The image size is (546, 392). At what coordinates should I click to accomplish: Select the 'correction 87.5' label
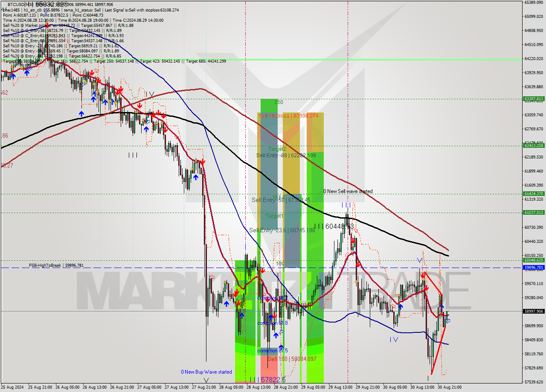tap(273, 351)
